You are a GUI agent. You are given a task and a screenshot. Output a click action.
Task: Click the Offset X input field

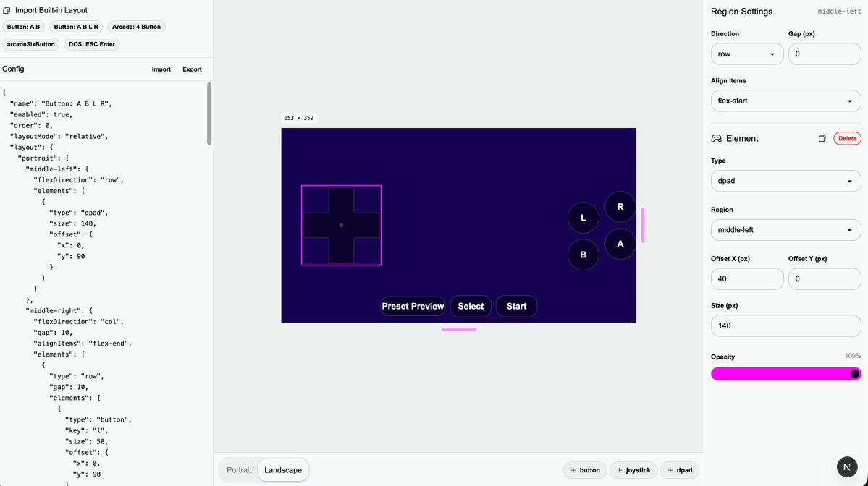pyautogui.click(x=747, y=279)
